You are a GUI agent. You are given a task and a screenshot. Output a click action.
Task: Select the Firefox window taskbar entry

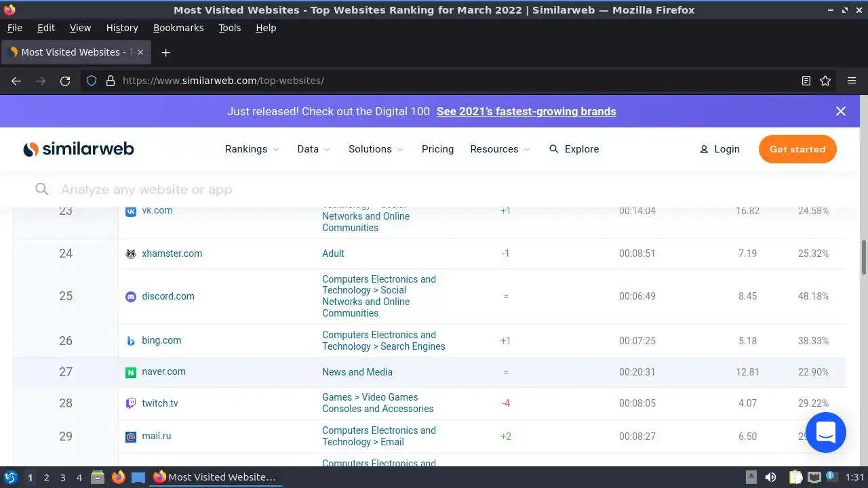(x=214, y=477)
